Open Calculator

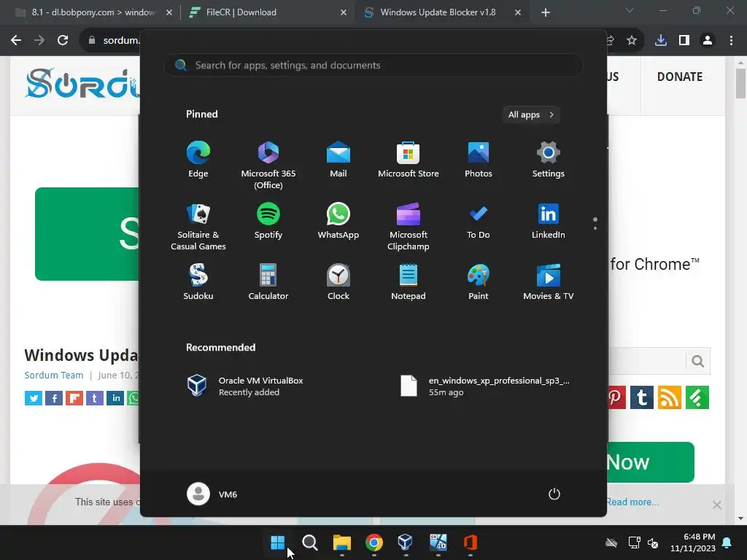[268, 282]
